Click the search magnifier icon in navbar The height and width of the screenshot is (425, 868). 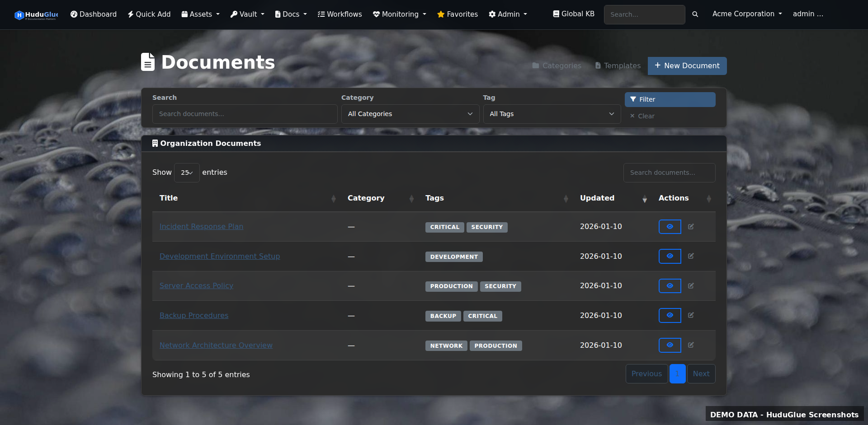695,14
